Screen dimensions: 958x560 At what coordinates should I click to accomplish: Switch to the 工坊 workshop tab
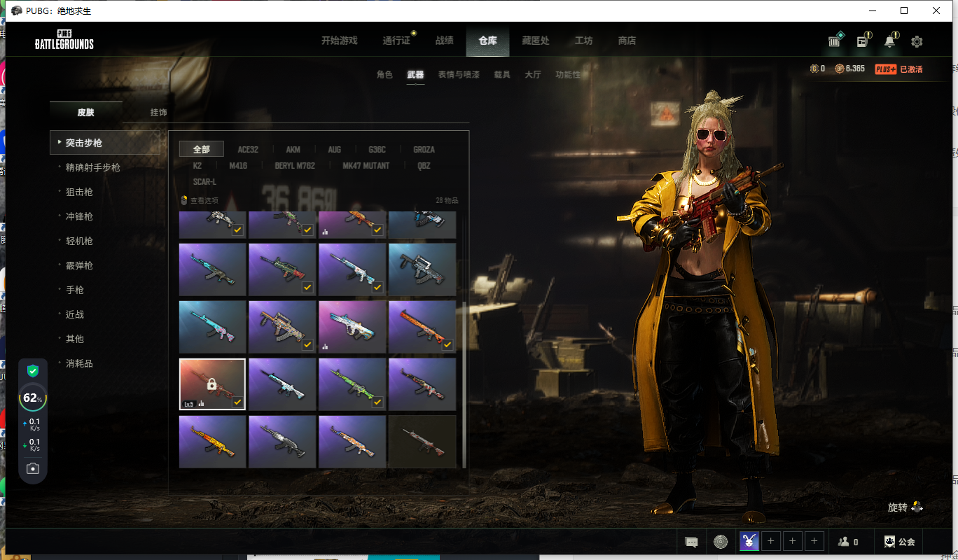coord(583,41)
